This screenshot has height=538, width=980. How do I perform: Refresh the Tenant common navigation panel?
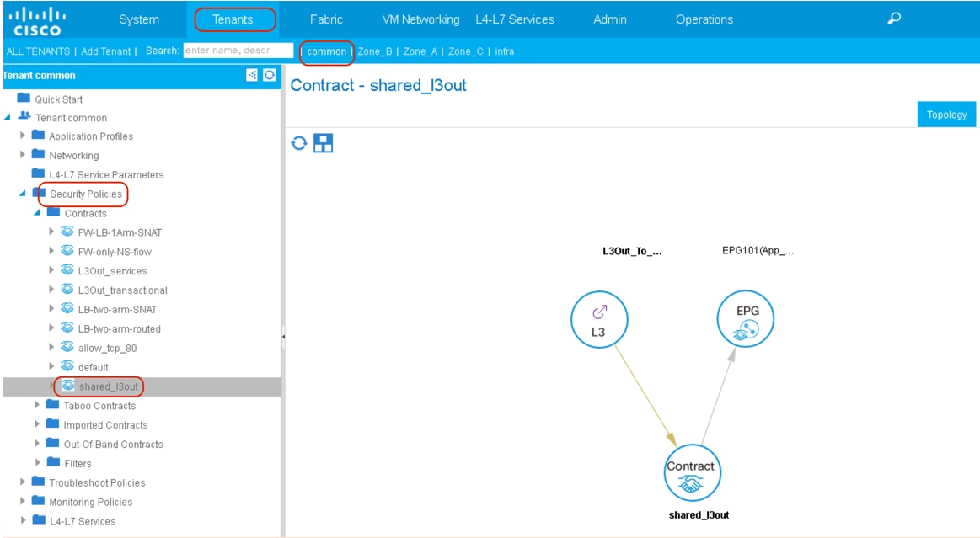click(x=270, y=75)
